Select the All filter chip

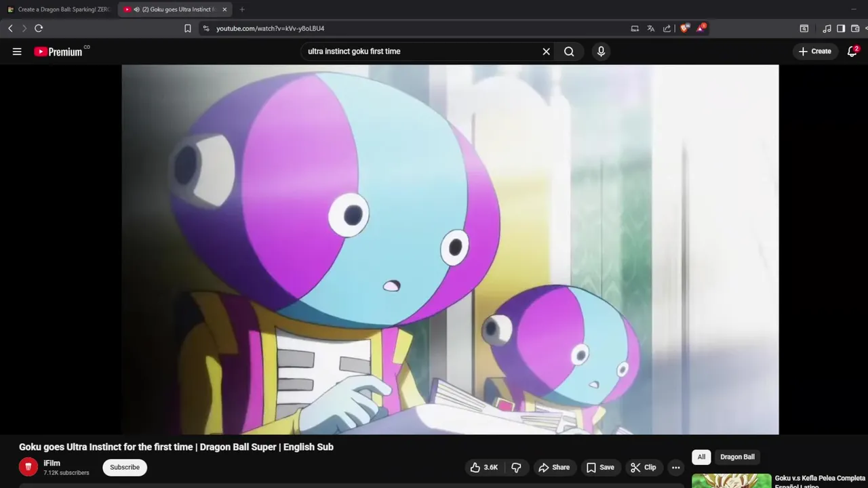tap(701, 457)
